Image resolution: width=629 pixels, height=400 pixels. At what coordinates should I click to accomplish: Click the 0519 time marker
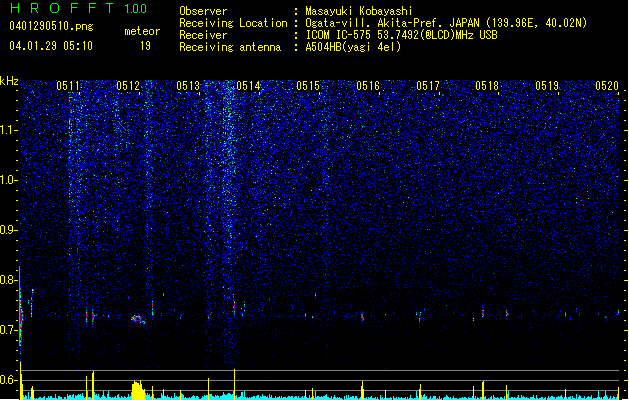point(547,86)
